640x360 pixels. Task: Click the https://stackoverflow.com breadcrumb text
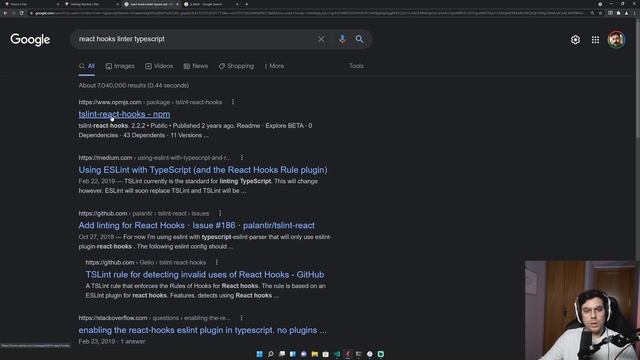pyautogui.click(x=113, y=318)
